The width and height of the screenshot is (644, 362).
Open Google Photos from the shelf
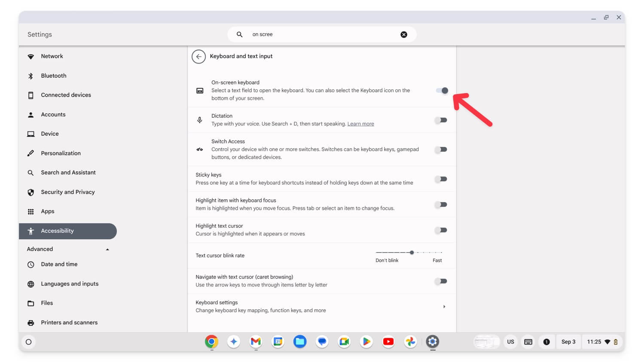coord(410,342)
